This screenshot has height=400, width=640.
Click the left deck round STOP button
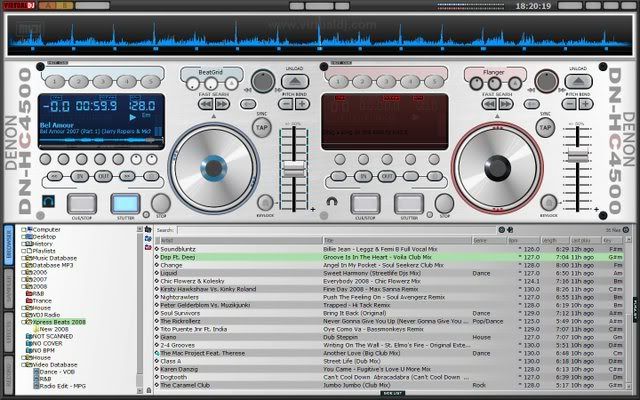[161, 203]
